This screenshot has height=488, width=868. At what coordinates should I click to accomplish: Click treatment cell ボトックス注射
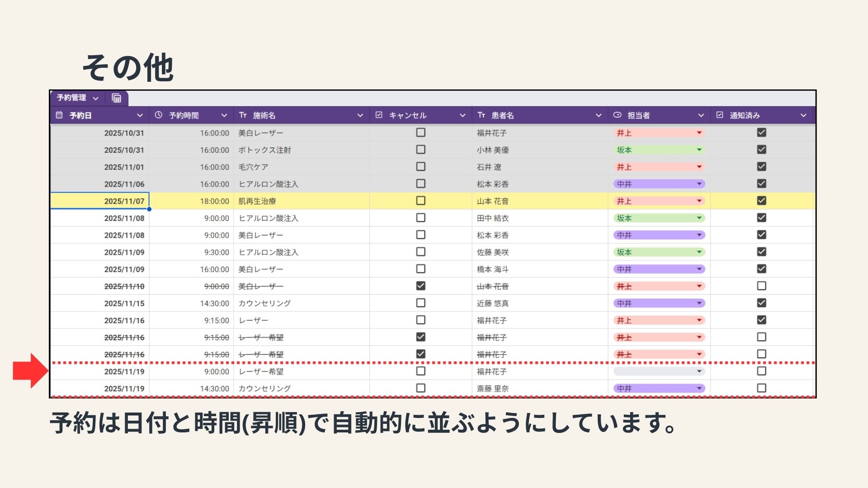(x=264, y=150)
